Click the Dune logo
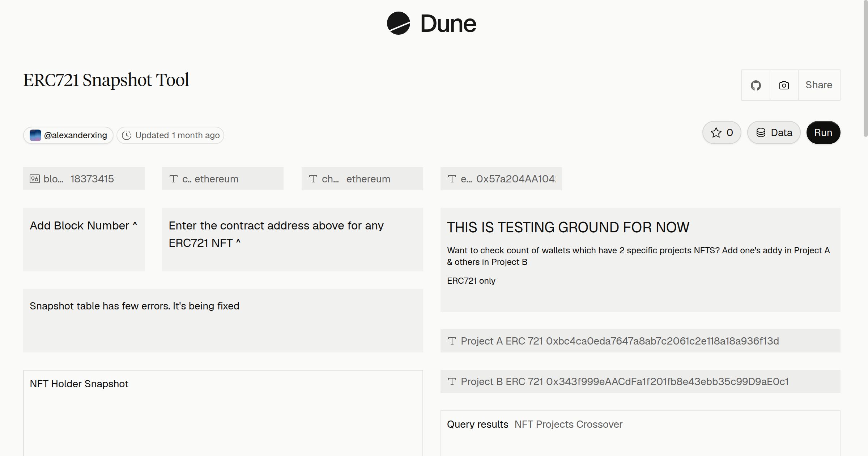The height and width of the screenshot is (456, 868). [431, 24]
